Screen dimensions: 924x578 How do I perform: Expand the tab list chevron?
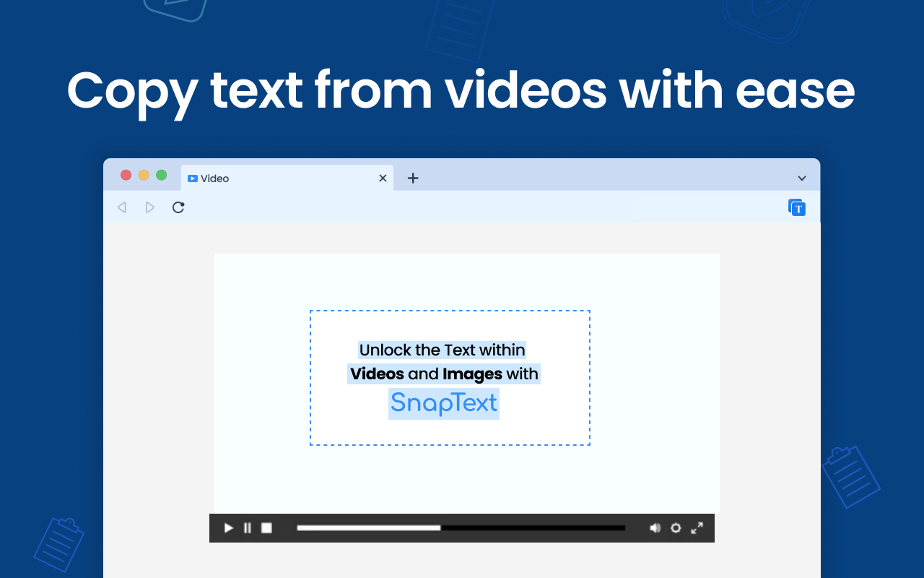[802, 178]
